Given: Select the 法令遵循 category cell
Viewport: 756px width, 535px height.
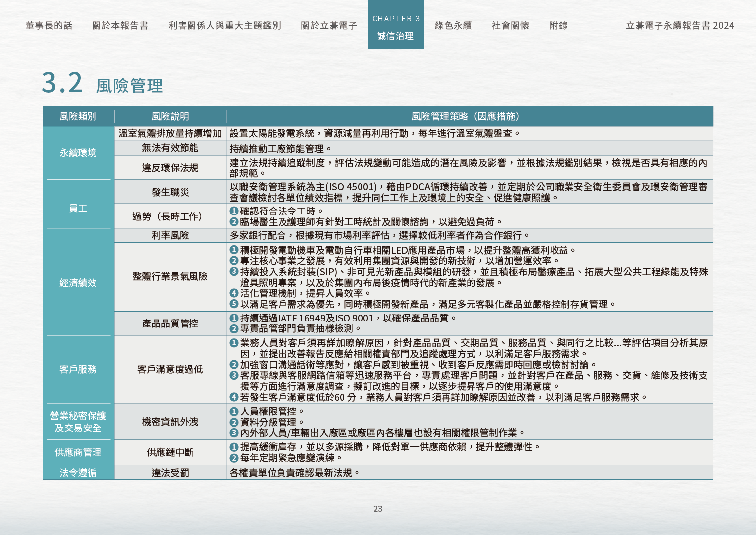Looking at the screenshot, I should [78, 473].
